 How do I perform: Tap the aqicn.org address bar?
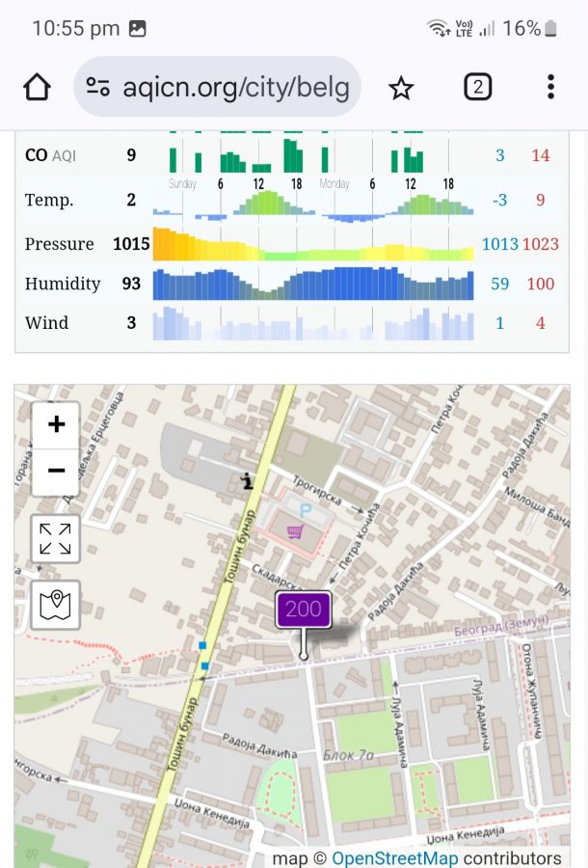(x=235, y=88)
